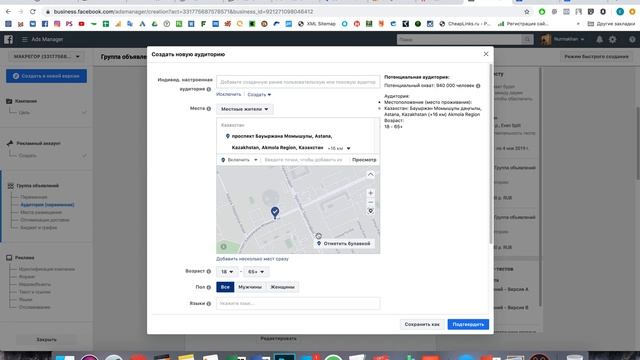Click Исключить link
Screen dimensions: 640x360
coord(229,94)
